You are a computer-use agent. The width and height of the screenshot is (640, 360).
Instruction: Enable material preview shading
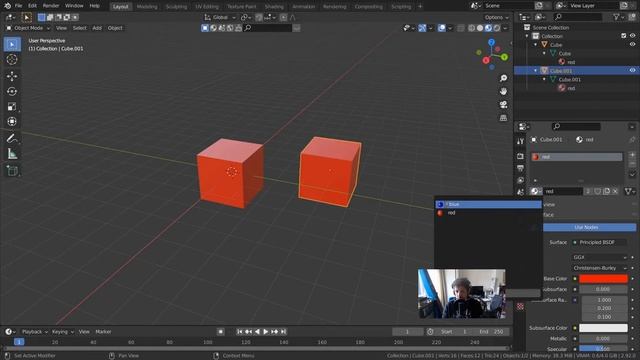click(x=488, y=28)
